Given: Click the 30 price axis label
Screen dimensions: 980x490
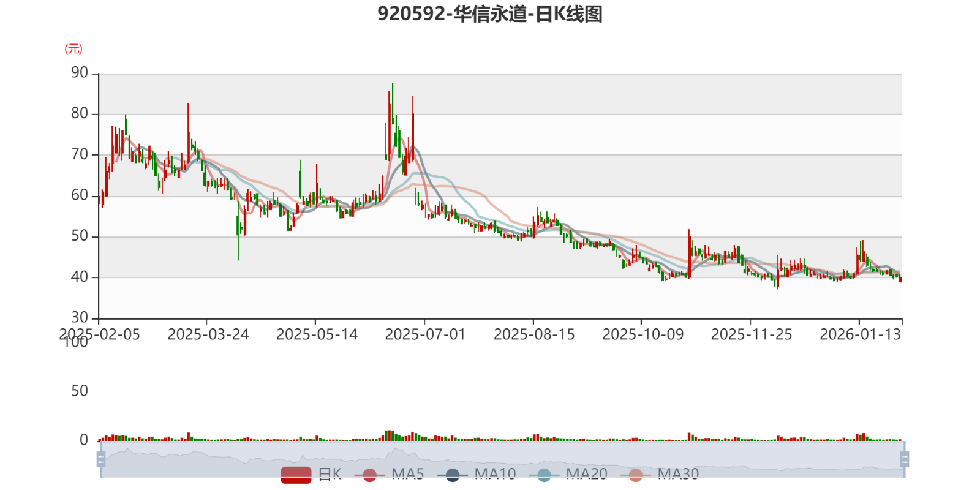Looking at the screenshot, I should [80, 318].
